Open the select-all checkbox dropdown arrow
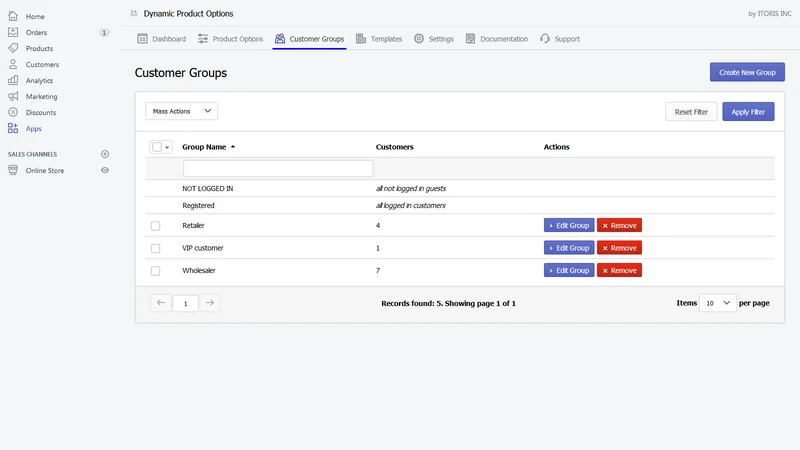Image resolution: width=800 pixels, height=450 pixels. (x=167, y=147)
